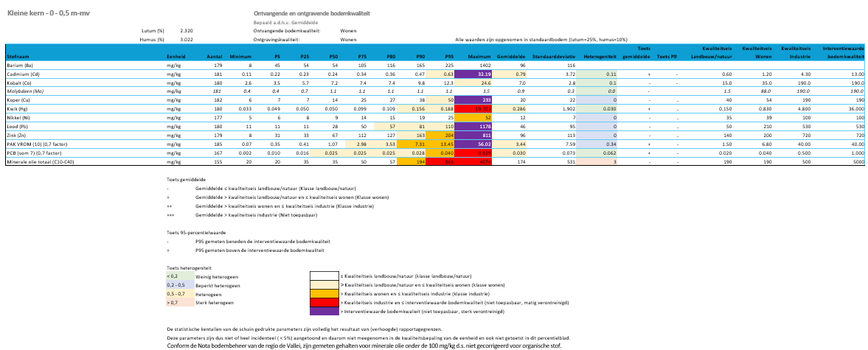The image size is (868, 350).
Task: Click the 'Cadmium (Cd)' row label
Action: click(22, 74)
